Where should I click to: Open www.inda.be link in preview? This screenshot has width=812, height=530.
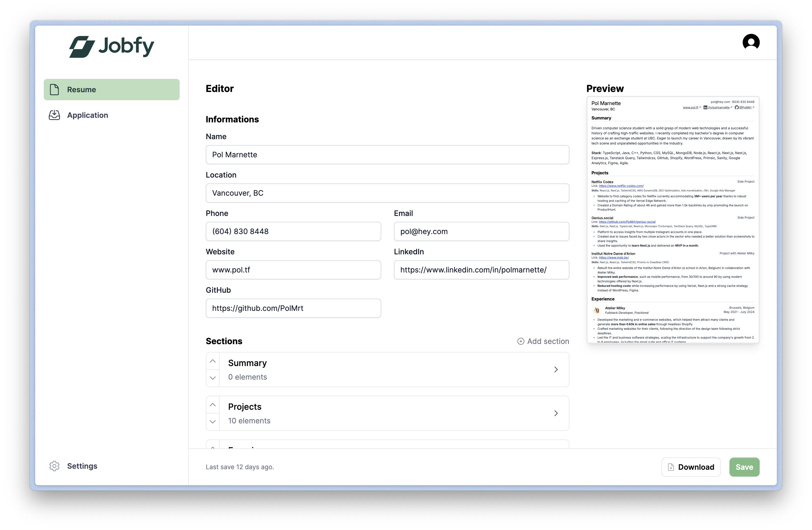(x=614, y=258)
